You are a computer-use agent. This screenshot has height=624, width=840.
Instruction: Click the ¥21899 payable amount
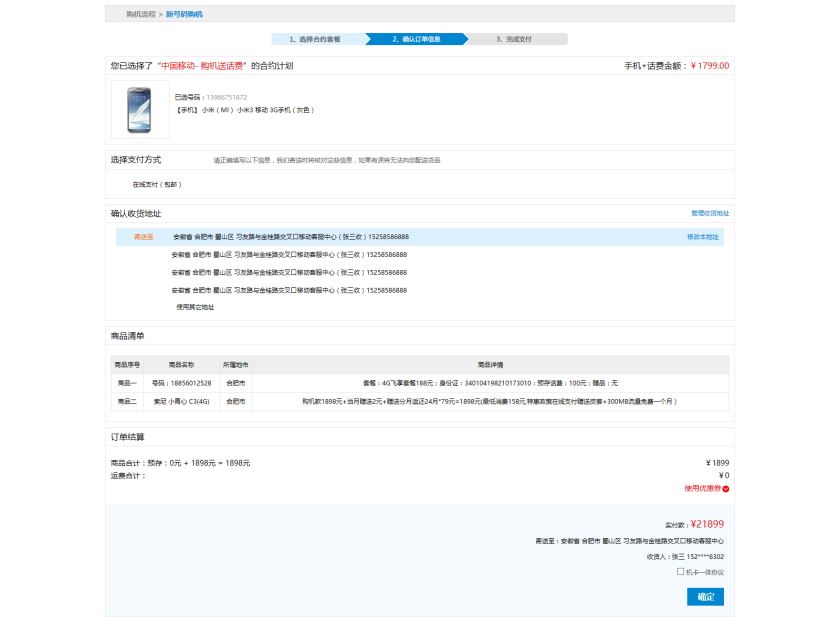coord(707,524)
